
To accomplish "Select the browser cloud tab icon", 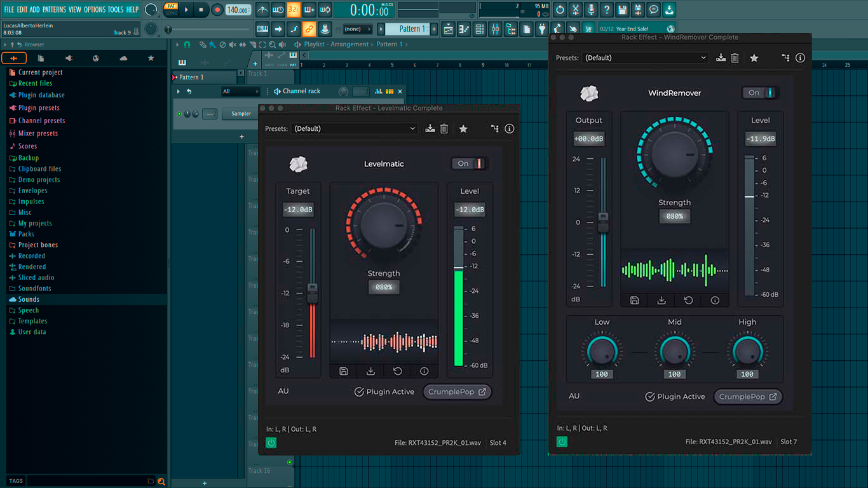I will point(123,58).
